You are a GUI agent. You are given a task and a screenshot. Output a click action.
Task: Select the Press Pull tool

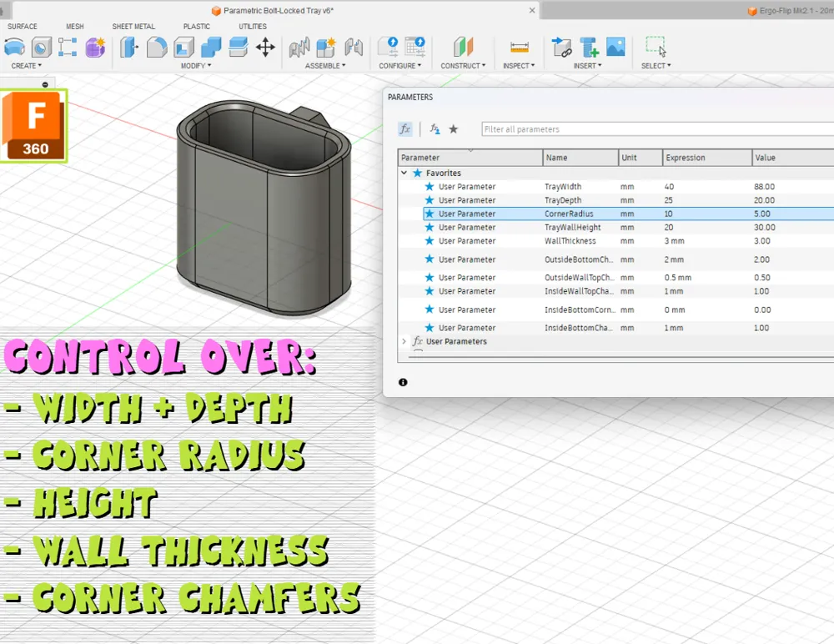(x=129, y=48)
